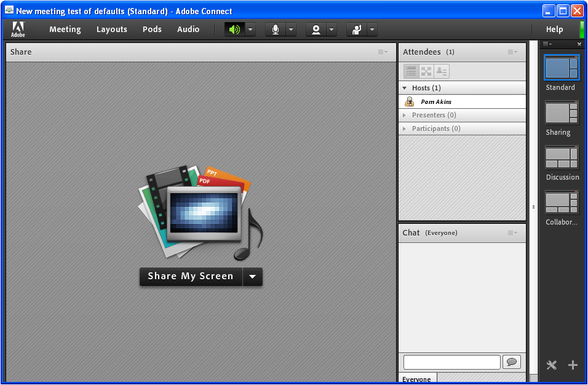Select the Everyone chat tab
This screenshot has width=588, height=385.
[418, 378]
